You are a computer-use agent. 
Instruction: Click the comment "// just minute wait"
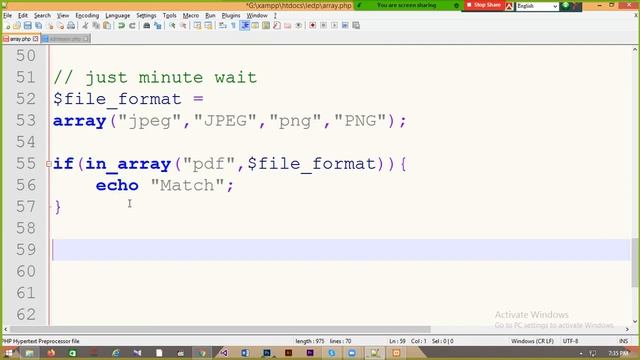(155, 78)
